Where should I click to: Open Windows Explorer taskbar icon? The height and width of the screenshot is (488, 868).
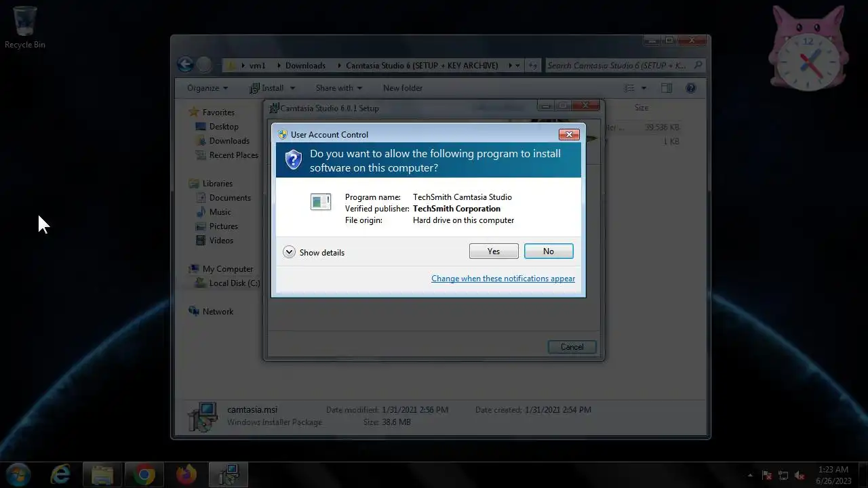(x=102, y=474)
